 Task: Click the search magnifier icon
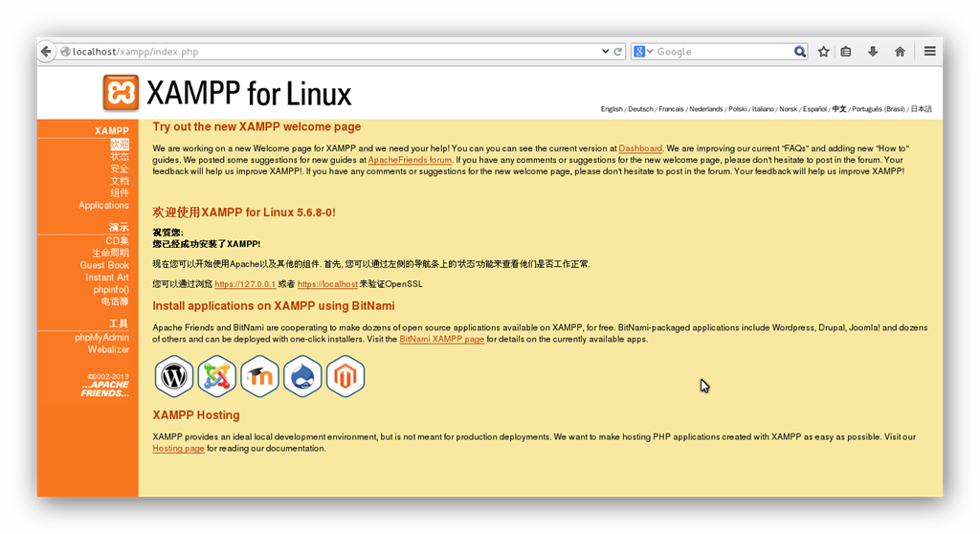click(799, 52)
